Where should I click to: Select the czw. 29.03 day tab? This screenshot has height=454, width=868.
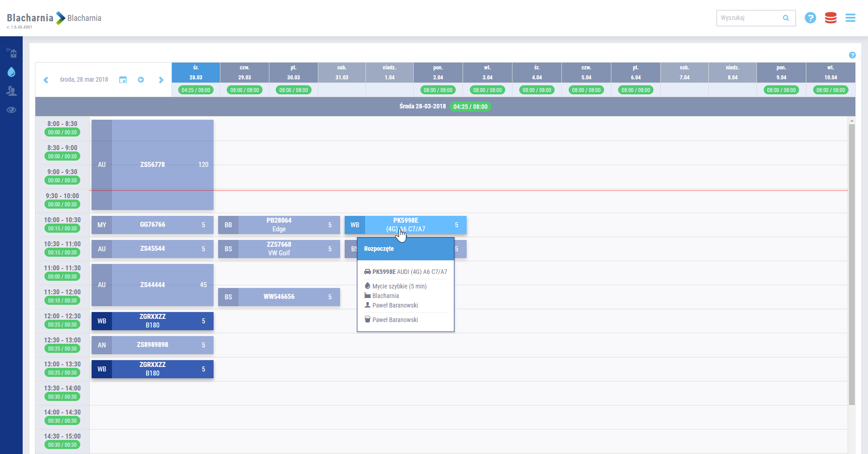point(244,73)
